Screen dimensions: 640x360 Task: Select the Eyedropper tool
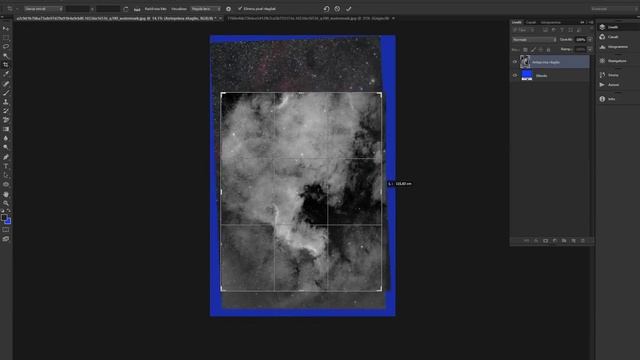6,74
